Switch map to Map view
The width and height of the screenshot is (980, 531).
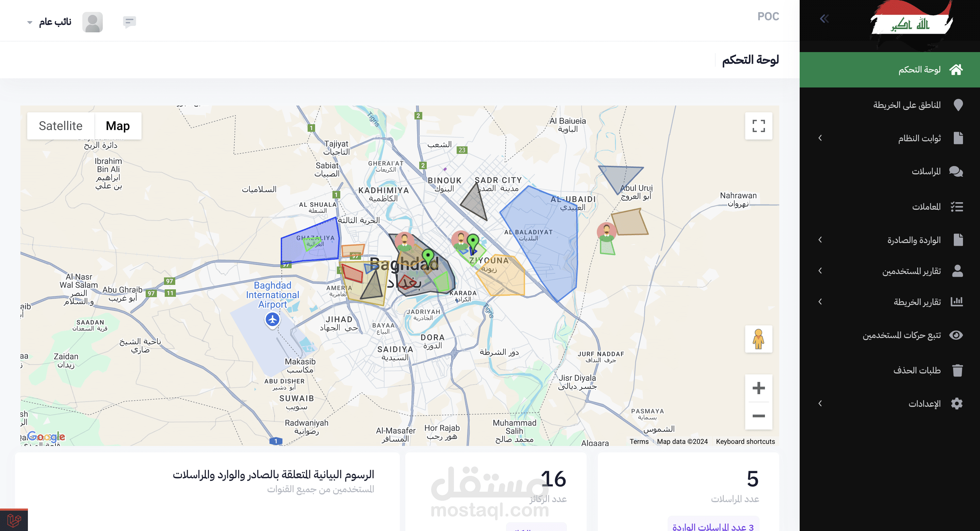[117, 126]
